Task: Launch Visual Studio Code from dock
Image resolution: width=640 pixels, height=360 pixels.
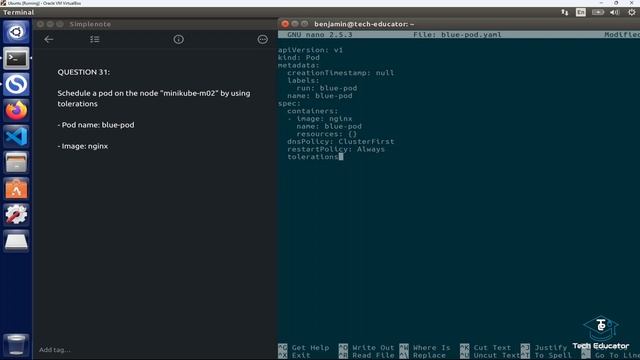Action: point(16,136)
